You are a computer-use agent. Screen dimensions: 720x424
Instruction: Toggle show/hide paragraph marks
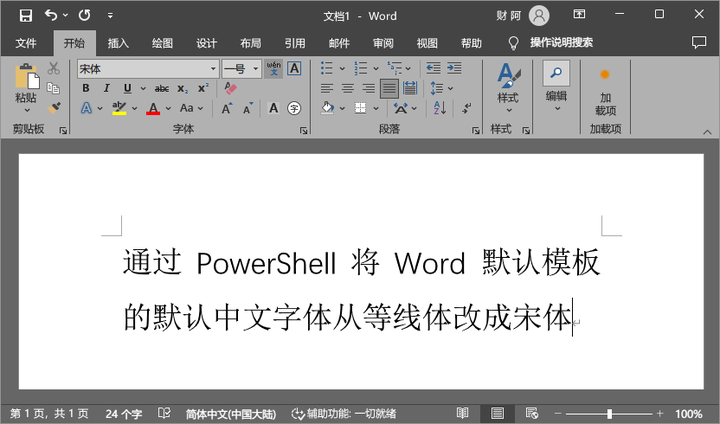click(x=467, y=108)
